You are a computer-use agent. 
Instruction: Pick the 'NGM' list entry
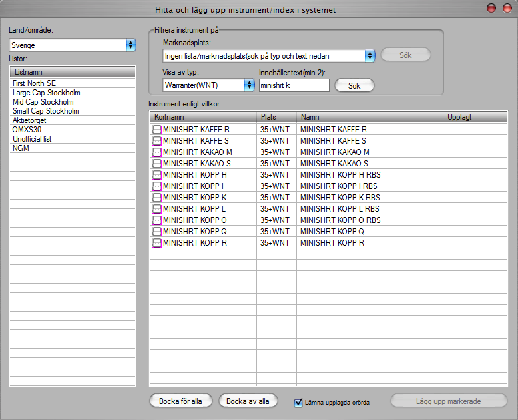click(21, 148)
